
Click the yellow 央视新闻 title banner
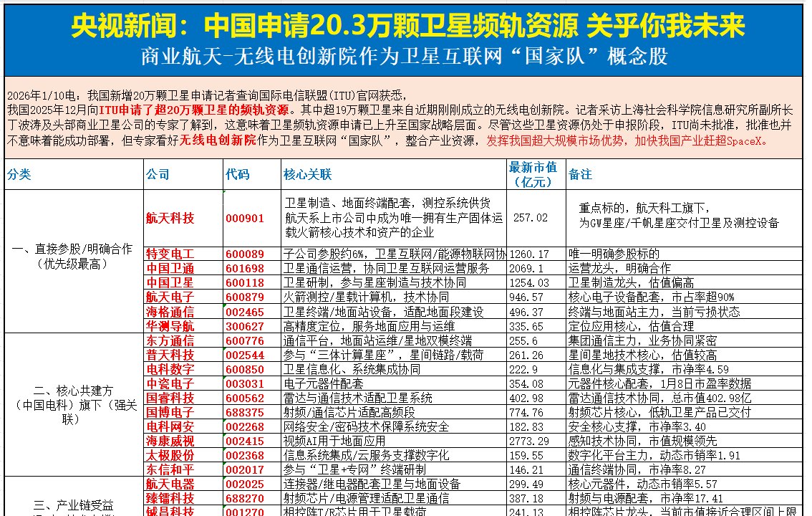(407, 27)
